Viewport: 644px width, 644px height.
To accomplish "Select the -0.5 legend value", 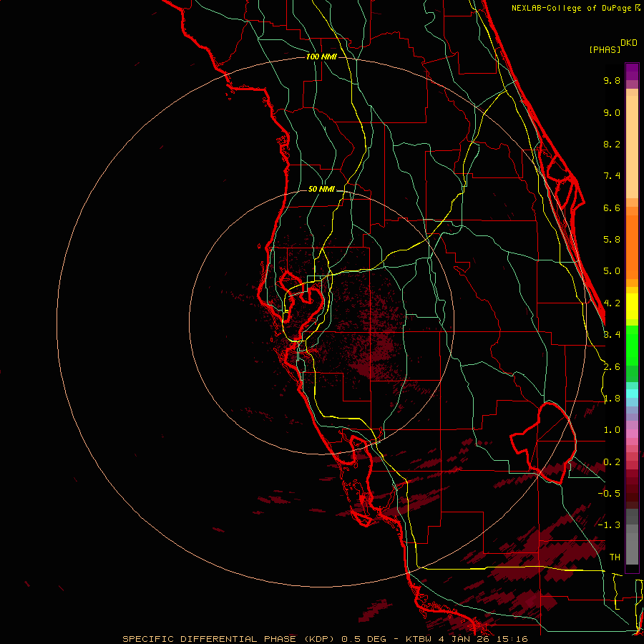I will pyautogui.click(x=609, y=494).
